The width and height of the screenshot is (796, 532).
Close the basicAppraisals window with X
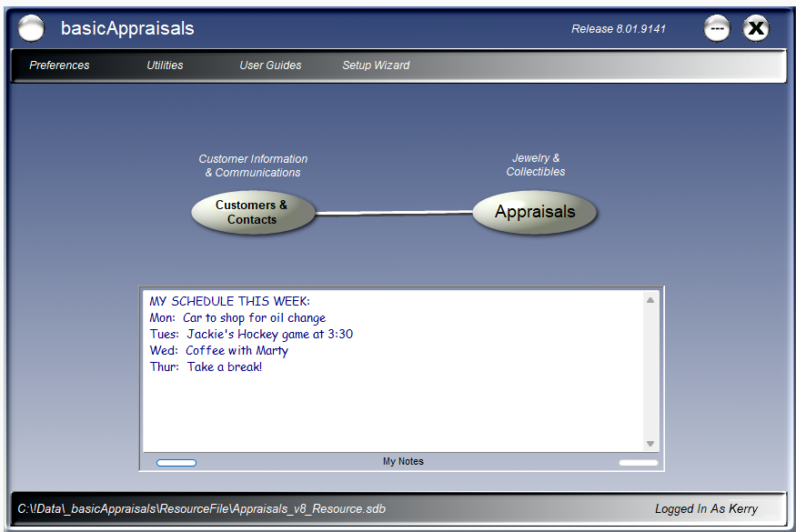756,28
